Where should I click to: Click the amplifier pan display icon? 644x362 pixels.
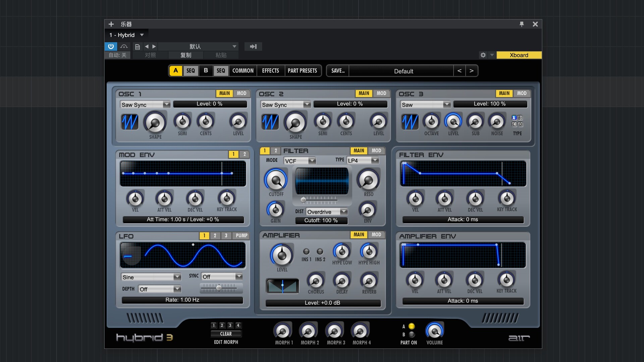point(282,286)
